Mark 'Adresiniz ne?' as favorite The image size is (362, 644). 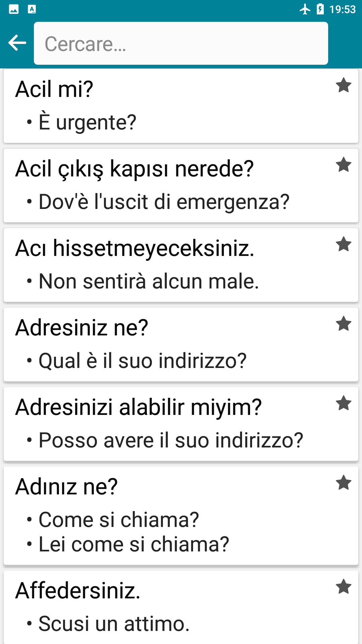point(344,324)
